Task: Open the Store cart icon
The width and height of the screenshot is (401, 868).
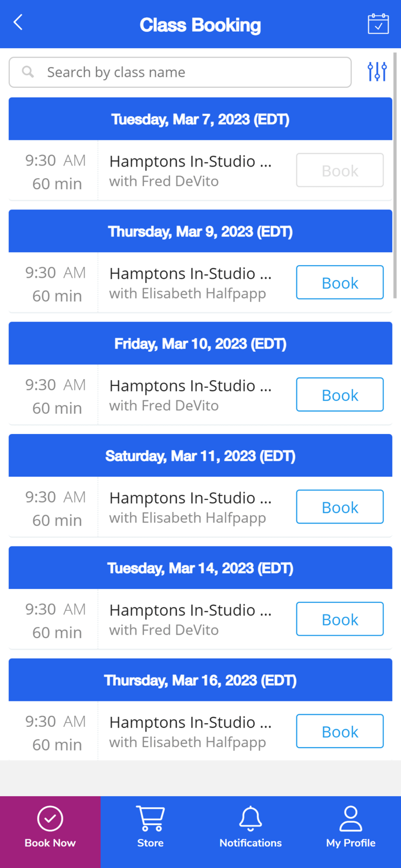Action: [150, 819]
